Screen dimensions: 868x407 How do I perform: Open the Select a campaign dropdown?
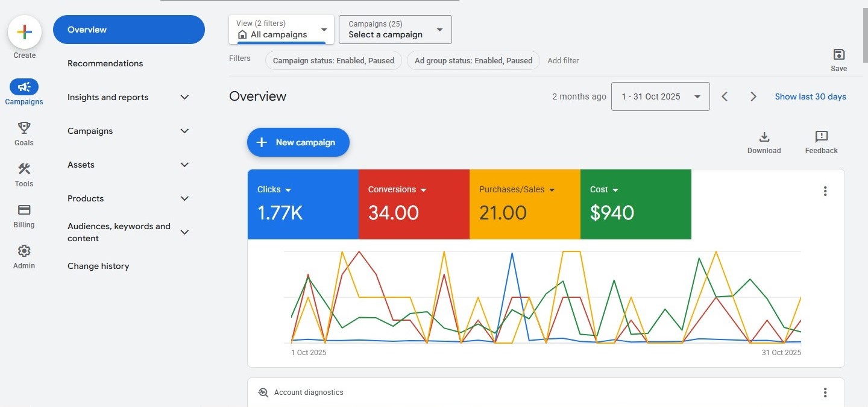tap(395, 30)
